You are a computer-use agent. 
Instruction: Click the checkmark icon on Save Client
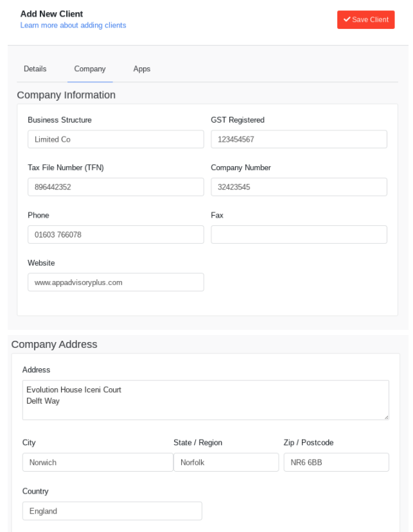point(347,19)
